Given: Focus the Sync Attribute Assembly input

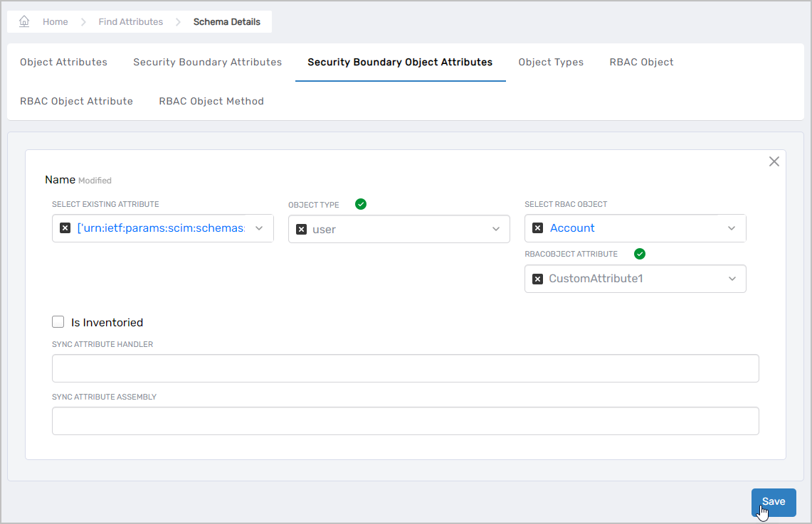Looking at the screenshot, I should pyautogui.click(x=405, y=421).
